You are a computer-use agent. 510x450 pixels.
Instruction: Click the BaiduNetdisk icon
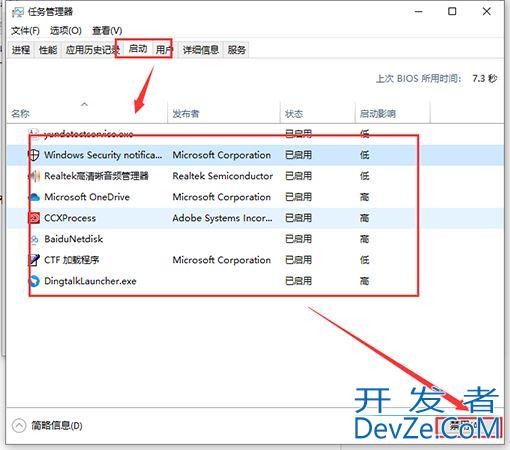(x=34, y=239)
